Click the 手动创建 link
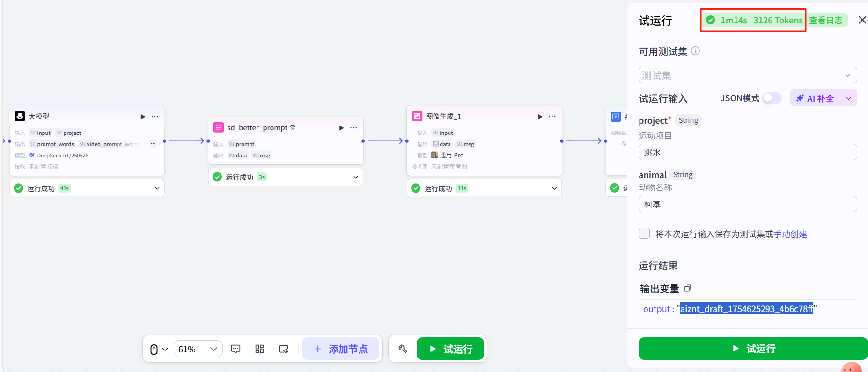 (790, 234)
